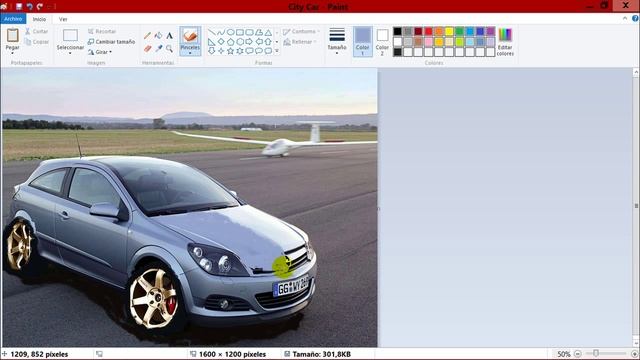This screenshot has width=640, height=360.
Task: Pick the yellow color swatch
Action: coord(449,31)
